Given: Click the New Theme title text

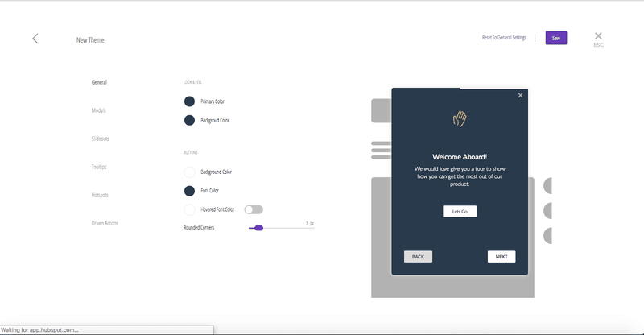Looking at the screenshot, I should coord(90,40).
